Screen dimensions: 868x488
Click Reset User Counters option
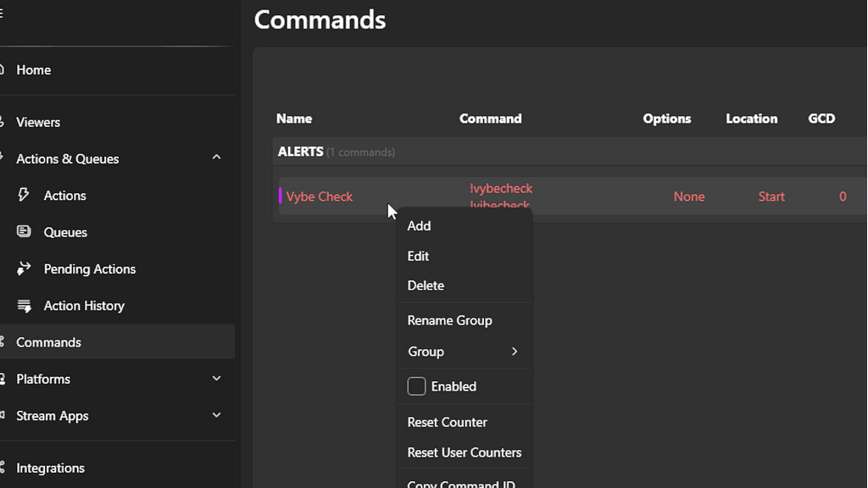tap(464, 452)
